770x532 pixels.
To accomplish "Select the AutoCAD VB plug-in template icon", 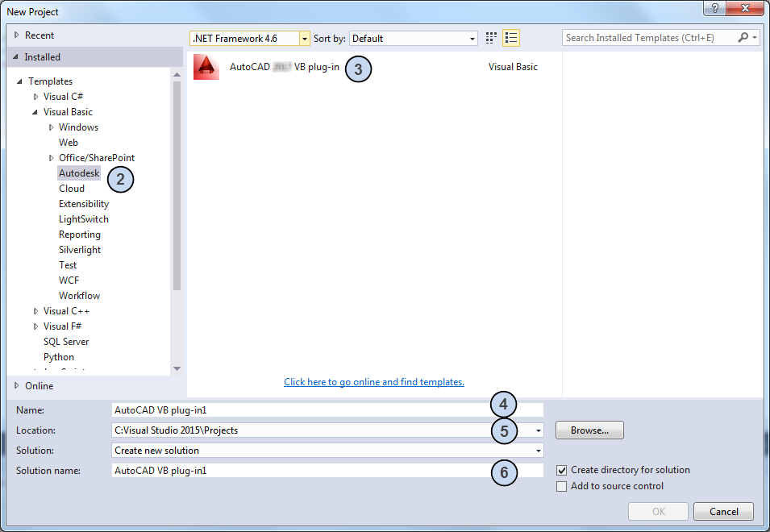I will 206,67.
